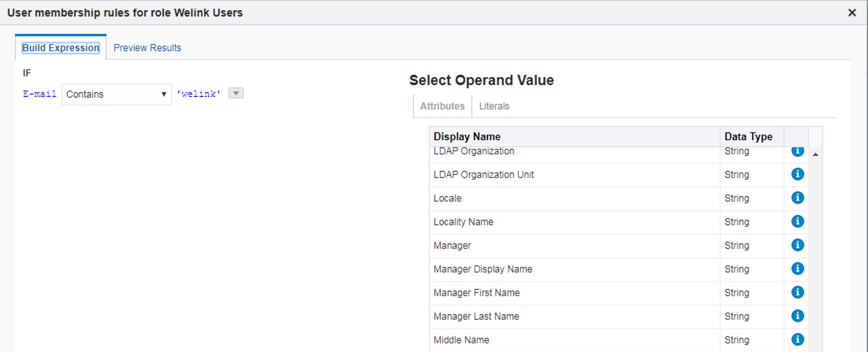View info for Middle Name attribute
The height and width of the screenshot is (352, 868).
click(x=797, y=339)
